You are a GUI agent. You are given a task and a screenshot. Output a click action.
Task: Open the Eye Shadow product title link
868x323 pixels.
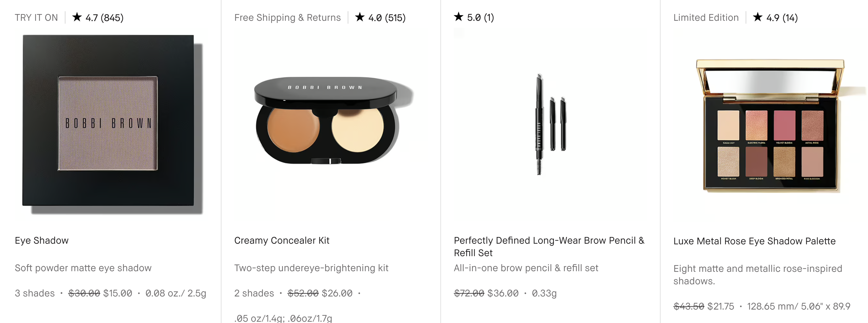[42, 240]
